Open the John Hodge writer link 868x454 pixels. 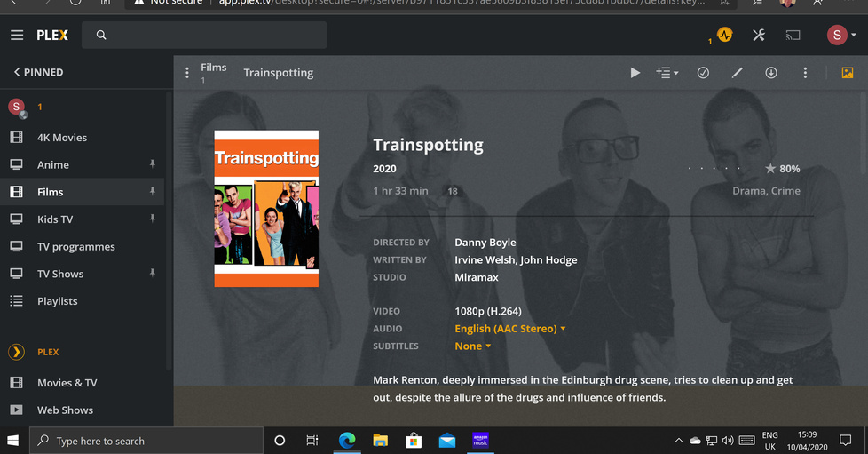(x=548, y=259)
